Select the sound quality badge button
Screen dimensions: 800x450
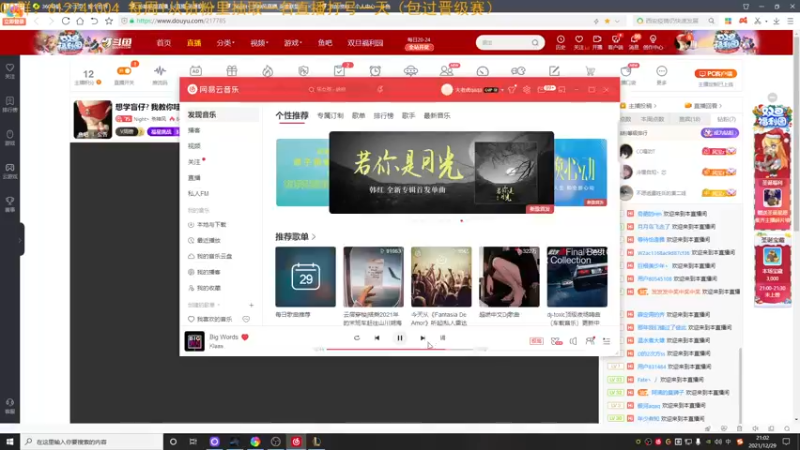[536, 341]
